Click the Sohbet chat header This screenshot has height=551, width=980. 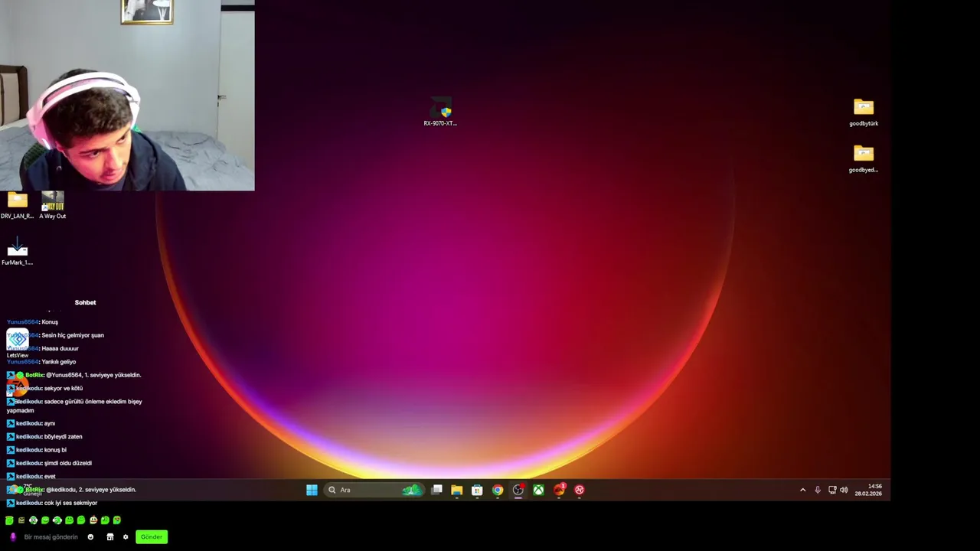pos(85,302)
